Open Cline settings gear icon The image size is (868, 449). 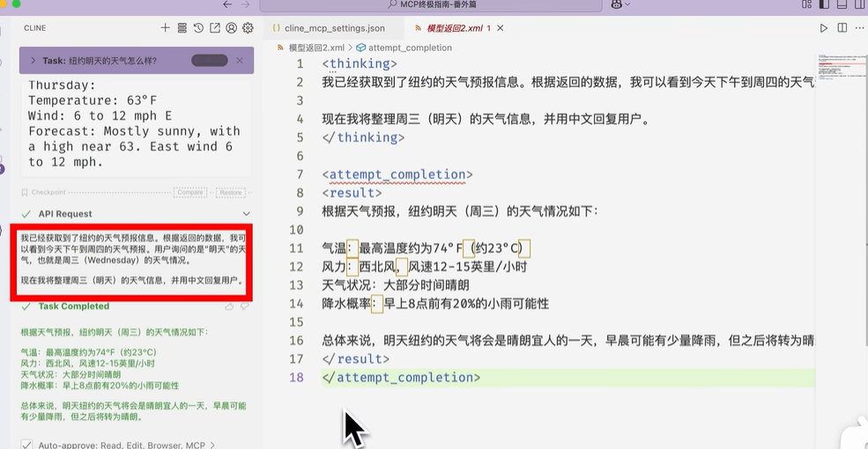[248, 27]
